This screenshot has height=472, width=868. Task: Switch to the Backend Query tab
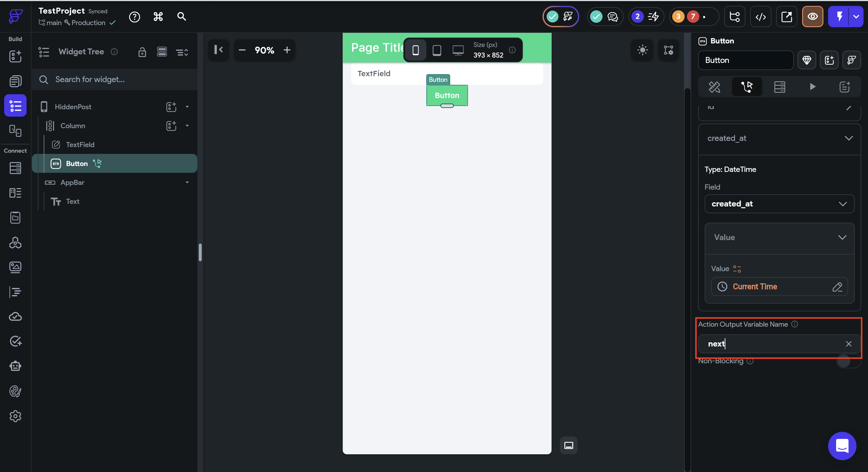point(779,87)
